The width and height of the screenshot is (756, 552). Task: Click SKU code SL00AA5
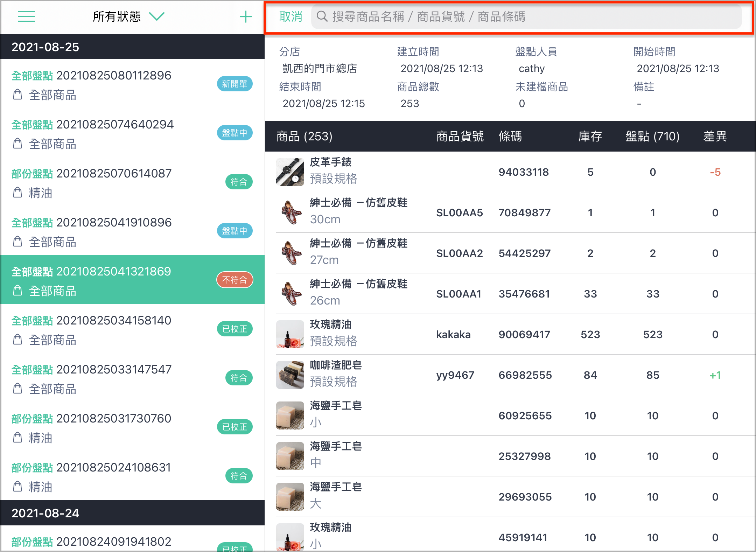tap(459, 213)
